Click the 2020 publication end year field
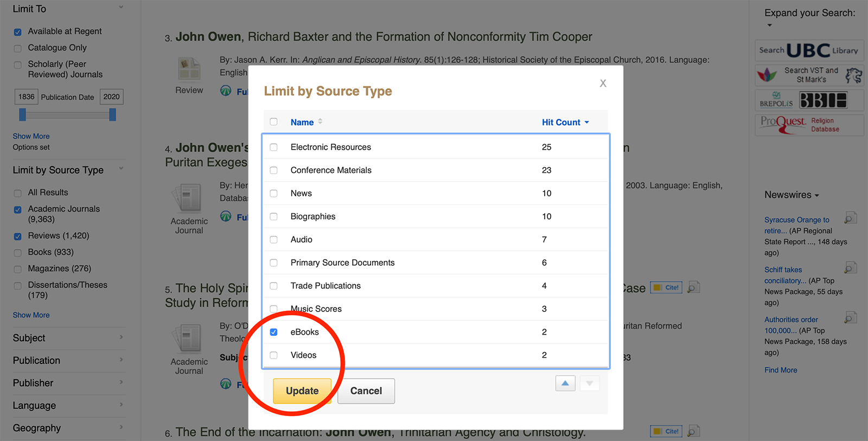Screen dimensions: 868x441 point(111,97)
